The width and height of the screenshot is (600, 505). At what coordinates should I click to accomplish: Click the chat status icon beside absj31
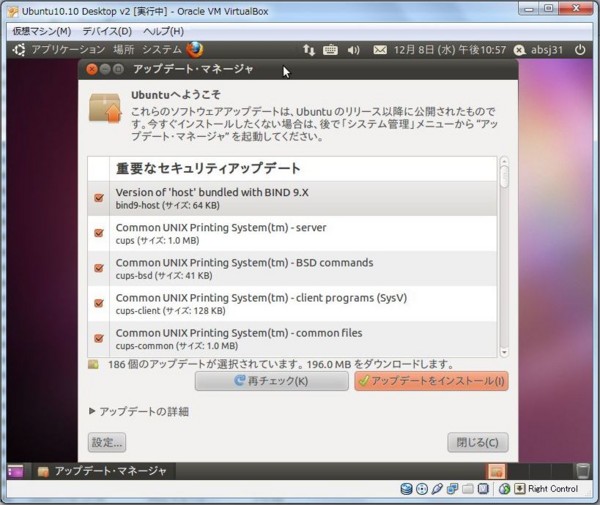(519, 50)
